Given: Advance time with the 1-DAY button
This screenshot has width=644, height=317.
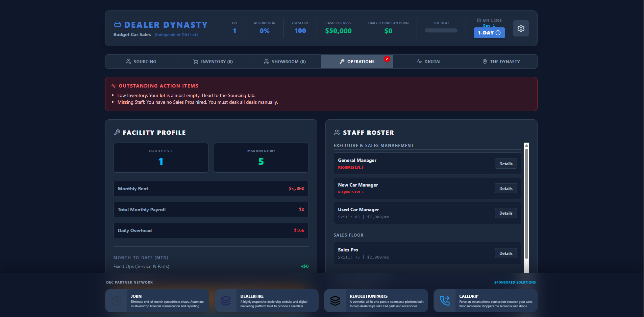Looking at the screenshot, I should (x=489, y=33).
